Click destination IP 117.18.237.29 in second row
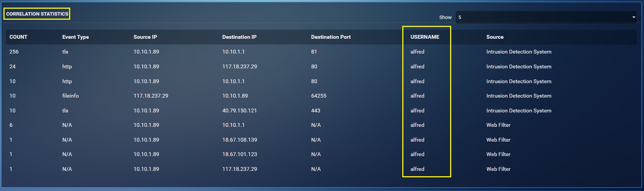This screenshot has width=644, height=191. click(x=239, y=66)
